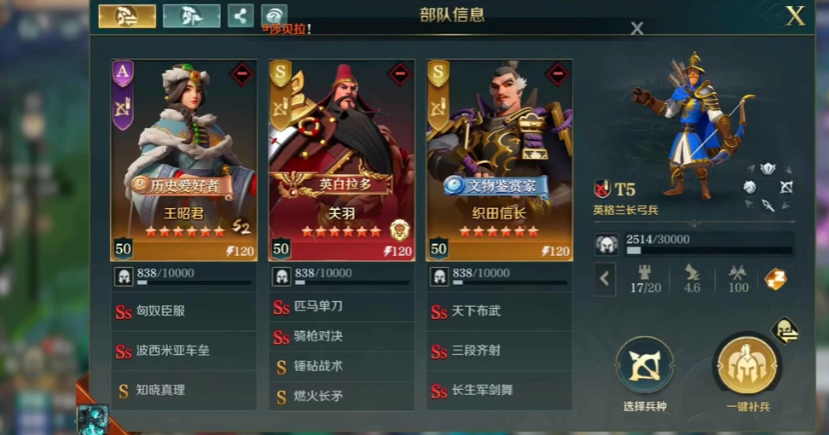829x435 pixels.
Task: Switch to the second teal helmet tab
Action: click(x=191, y=16)
